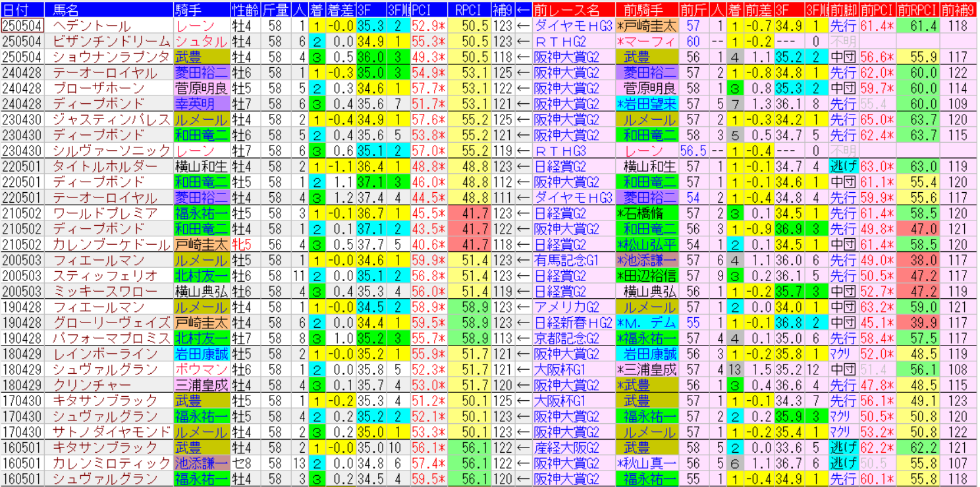Select the RPCI column header
The height and width of the screenshot is (487, 980).
pyautogui.click(x=468, y=10)
